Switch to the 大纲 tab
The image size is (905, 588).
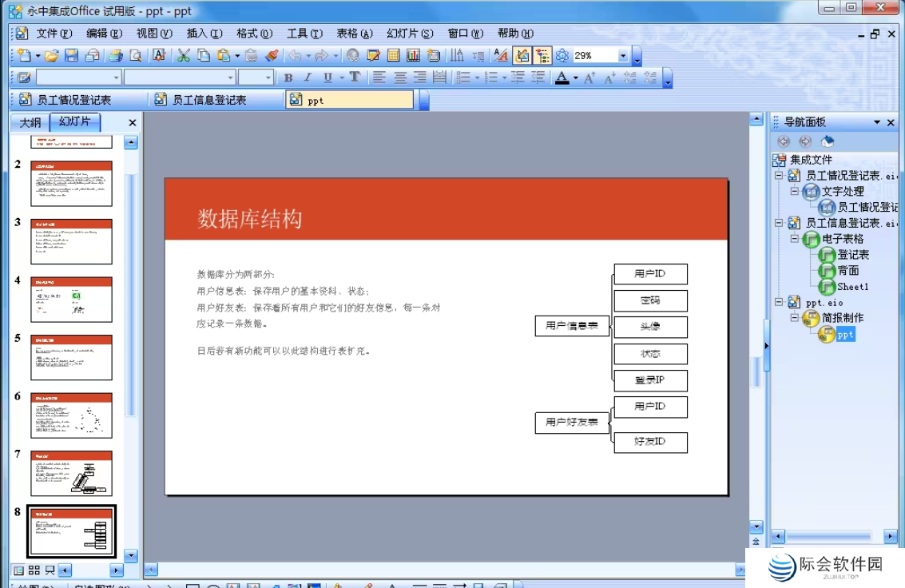[30, 122]
